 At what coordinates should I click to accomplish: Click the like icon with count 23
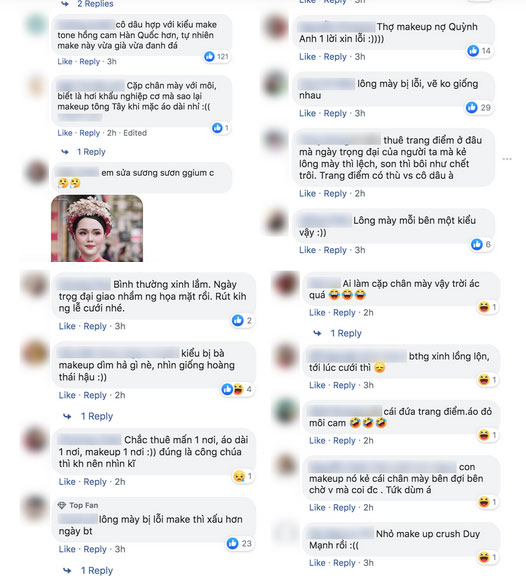click(233, 543)
